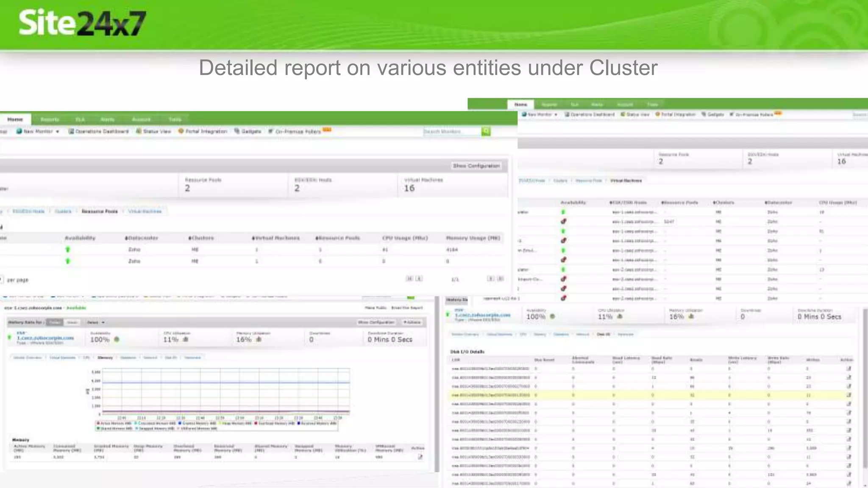868x488 pixels.
Task: Select Home tab in top-right window
Action: (521, 104)
